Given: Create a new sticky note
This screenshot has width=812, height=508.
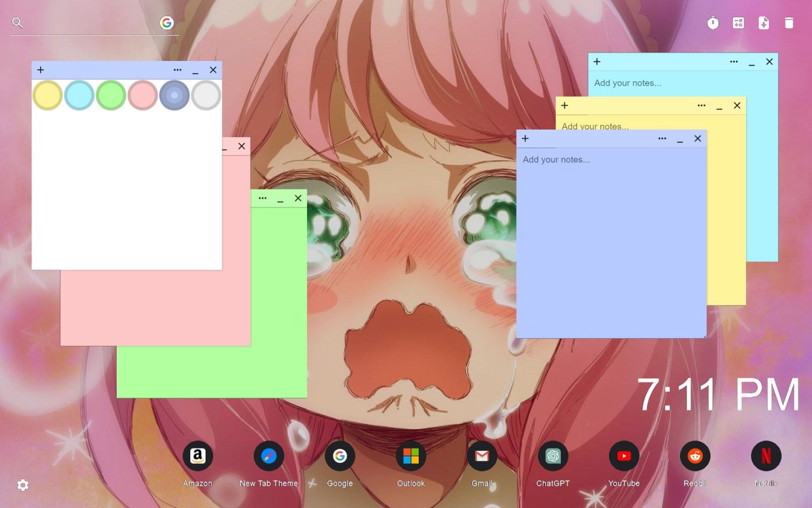Looking at the screenshot, I should [764, 23].
